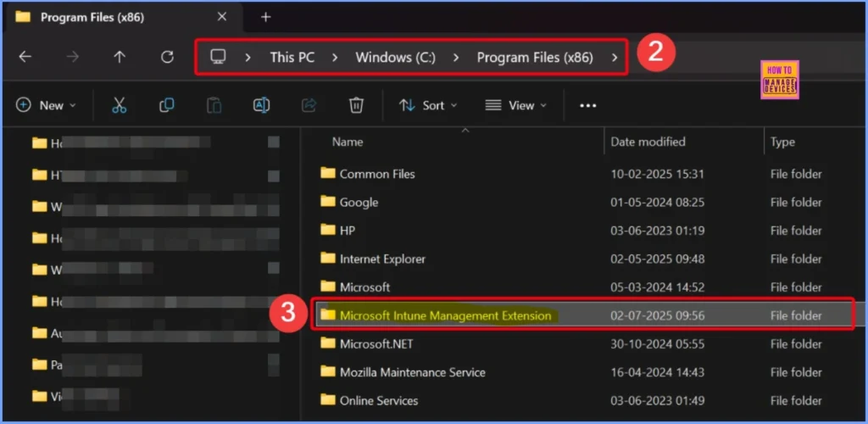Expand chevron after This PC breadcrumb
Image resolution: width=868 pixels, height=424 pixels.
coord(335,58)
